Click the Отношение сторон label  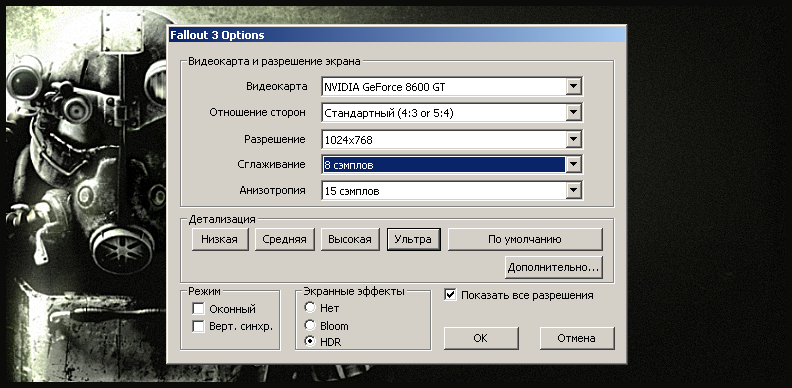(258, 112)
